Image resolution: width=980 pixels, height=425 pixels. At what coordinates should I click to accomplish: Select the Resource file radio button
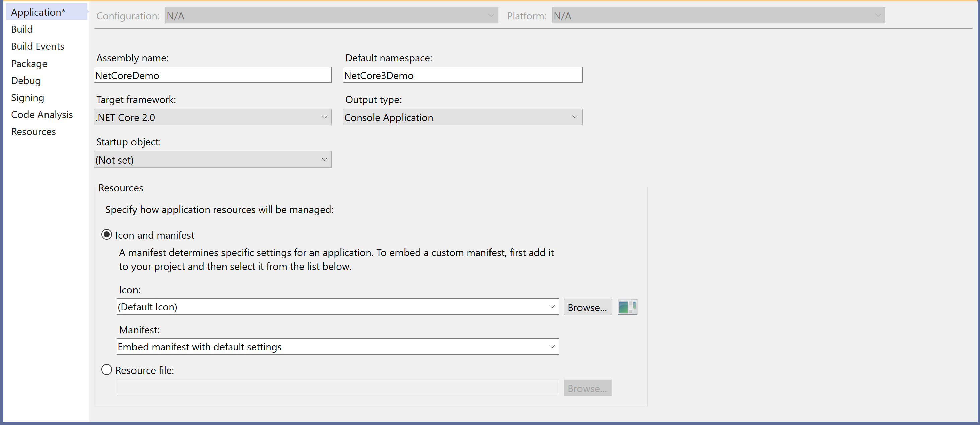pos(107,369)
